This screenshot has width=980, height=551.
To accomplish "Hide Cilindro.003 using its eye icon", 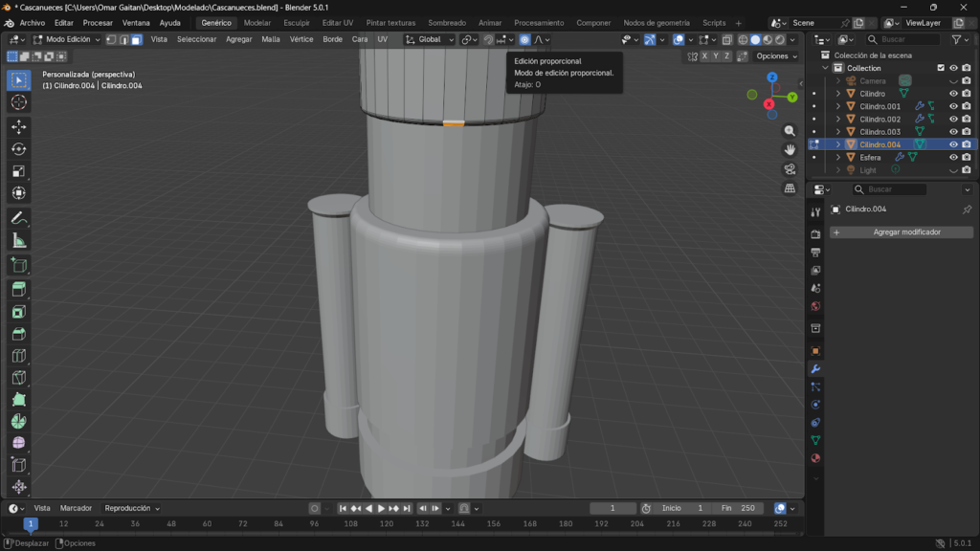I will point(953,132).
